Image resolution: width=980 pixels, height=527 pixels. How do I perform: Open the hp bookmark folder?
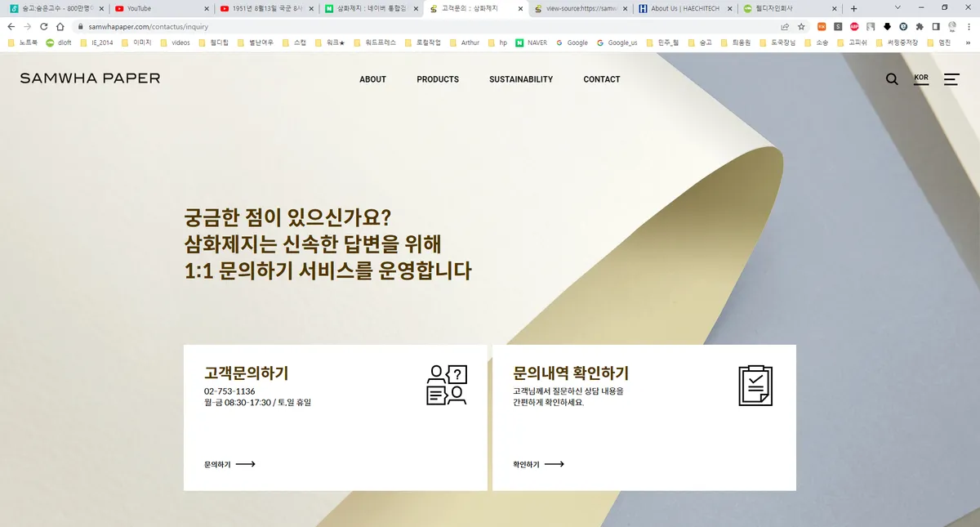[x=497, y=42]
